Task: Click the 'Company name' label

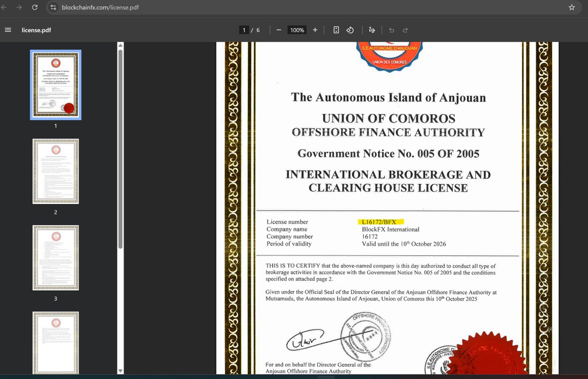Action: pyautogui.click(x=287, y=229)
